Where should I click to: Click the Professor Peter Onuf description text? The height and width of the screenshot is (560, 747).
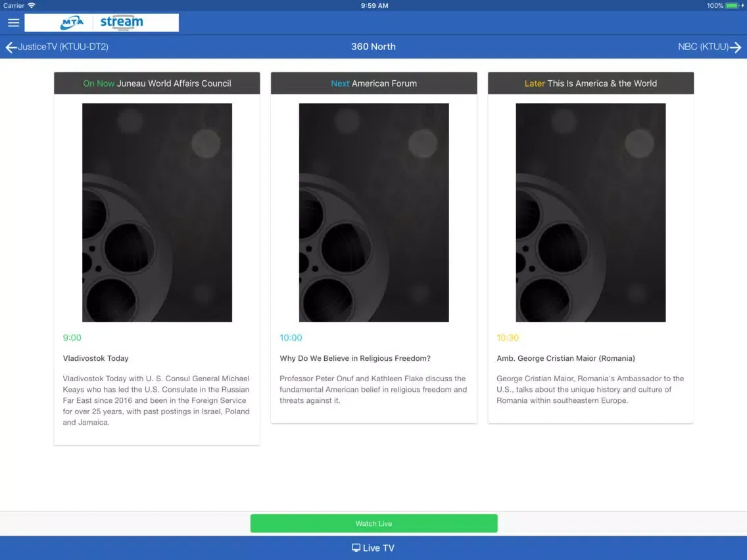point(373,390)
